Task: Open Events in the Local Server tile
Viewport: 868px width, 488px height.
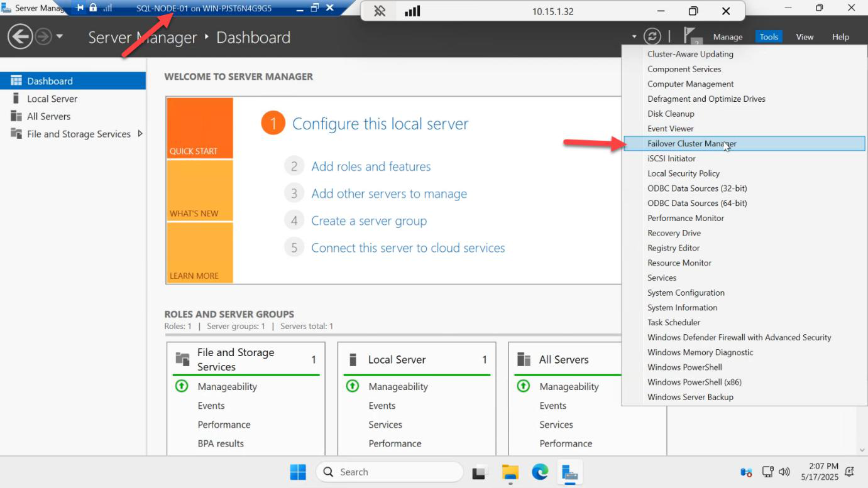Action: [382, 406]
